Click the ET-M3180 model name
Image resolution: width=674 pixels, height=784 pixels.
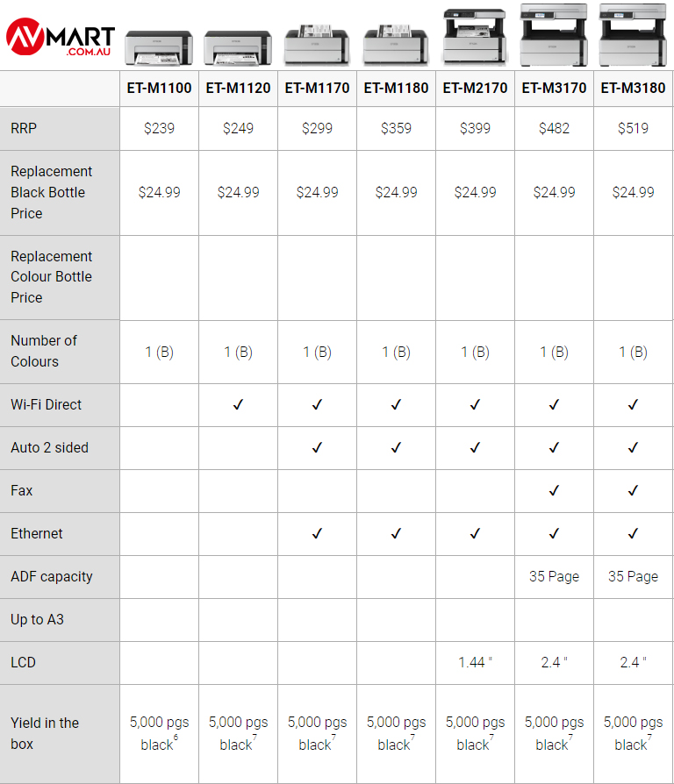pyautogui.click(x=633, y=88)
